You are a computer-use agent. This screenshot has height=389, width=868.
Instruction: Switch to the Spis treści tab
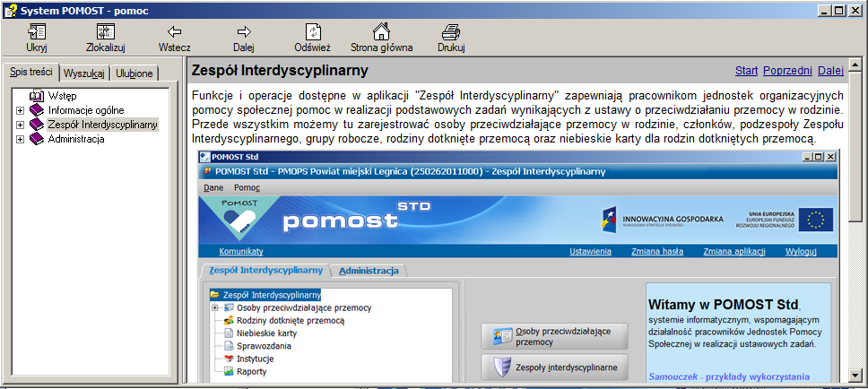[31, 72]
